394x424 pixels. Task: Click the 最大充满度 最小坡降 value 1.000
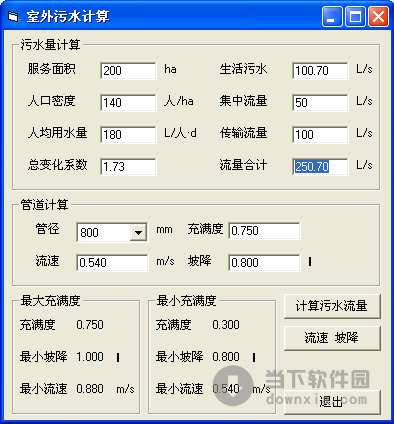[x=90, y=357]
